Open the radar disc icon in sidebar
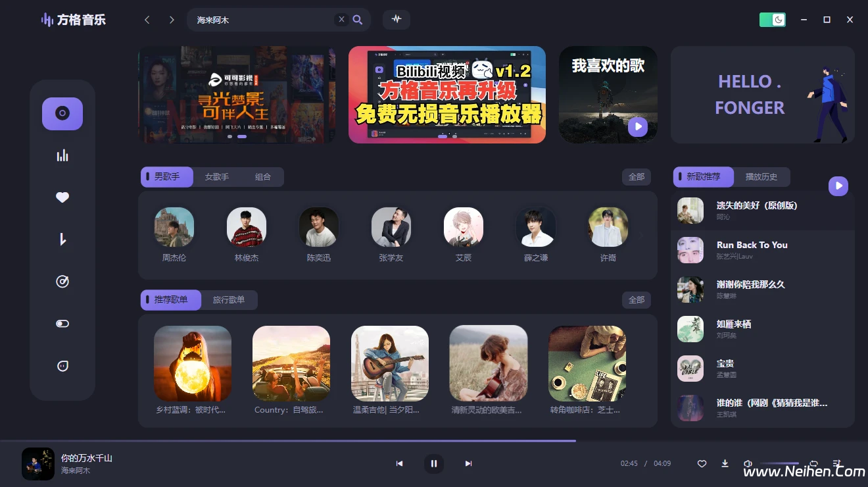Screen dimensions: 868x487 [62, 282]
